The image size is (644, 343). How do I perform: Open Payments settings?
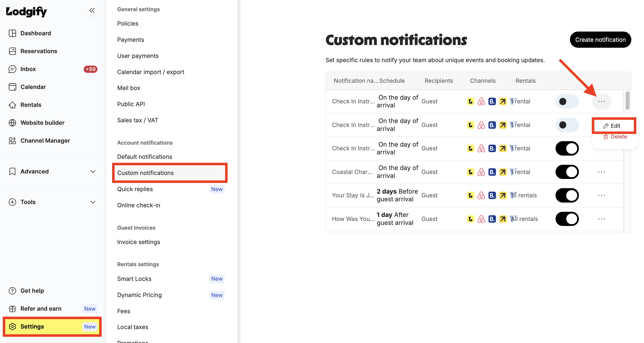(130, 40)
